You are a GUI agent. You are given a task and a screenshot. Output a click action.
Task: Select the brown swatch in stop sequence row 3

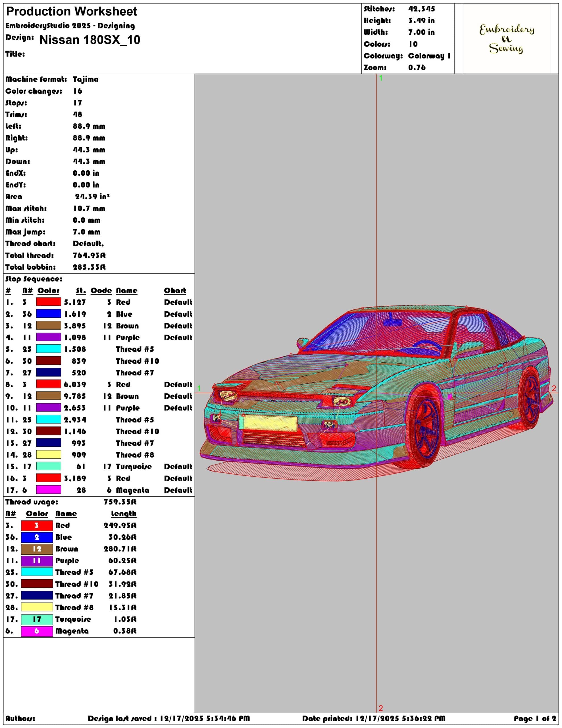49,325
